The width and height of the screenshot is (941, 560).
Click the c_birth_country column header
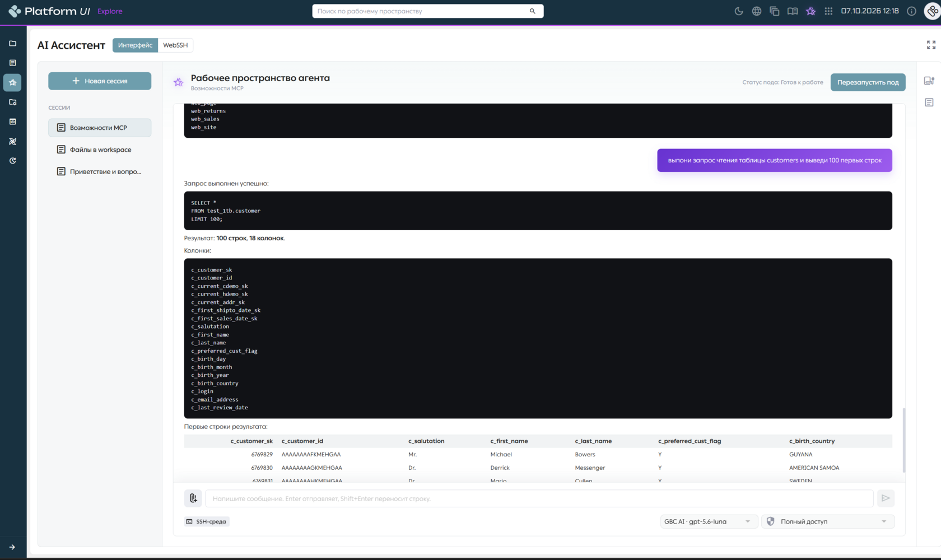[812, 441]
